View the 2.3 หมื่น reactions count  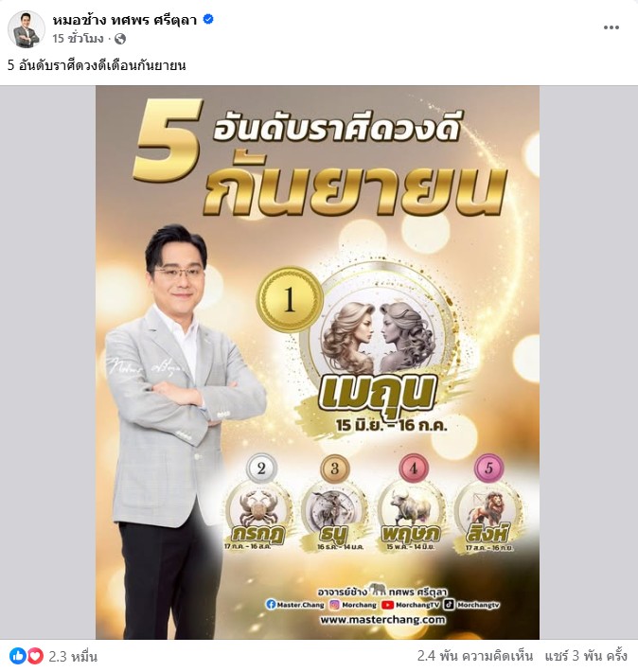pyautogui.click(x=73, y=656)
